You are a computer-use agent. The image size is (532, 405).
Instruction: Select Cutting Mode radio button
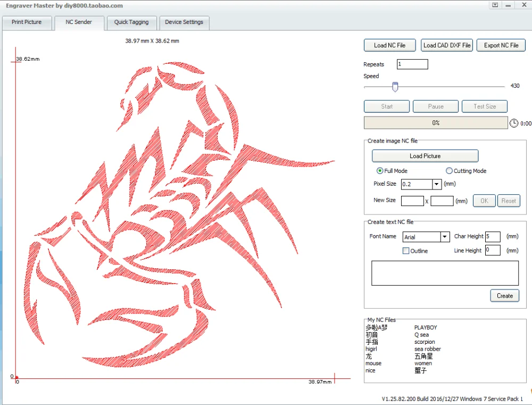449,170
